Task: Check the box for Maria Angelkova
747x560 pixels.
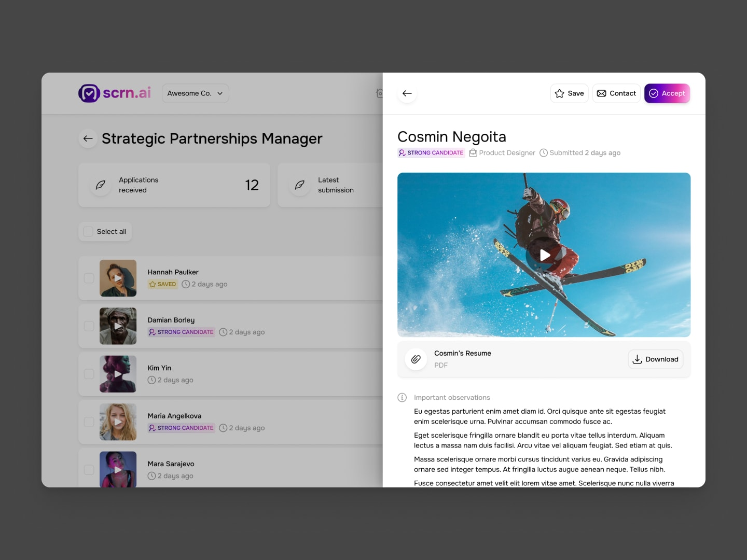Action: click(x=89, y=422)
